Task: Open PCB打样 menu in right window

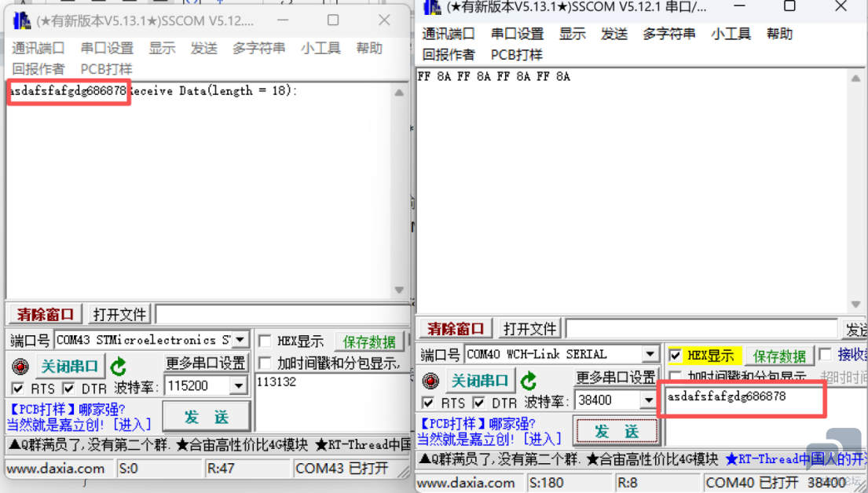Action: tap(517, 55)
